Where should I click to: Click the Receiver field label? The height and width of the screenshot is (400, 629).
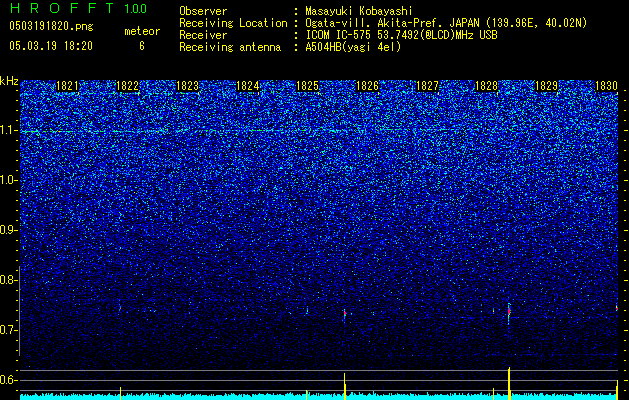[203, 35]
